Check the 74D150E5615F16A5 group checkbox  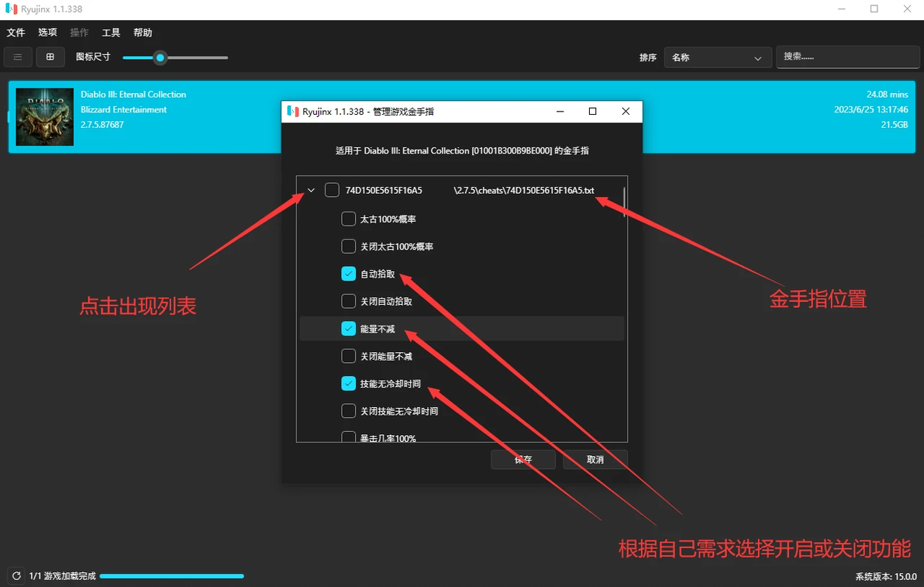pyautogui.click(x=332, y=190)
